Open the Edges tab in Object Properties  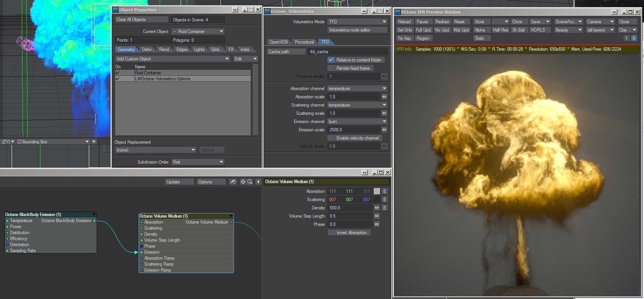[182, 50]
